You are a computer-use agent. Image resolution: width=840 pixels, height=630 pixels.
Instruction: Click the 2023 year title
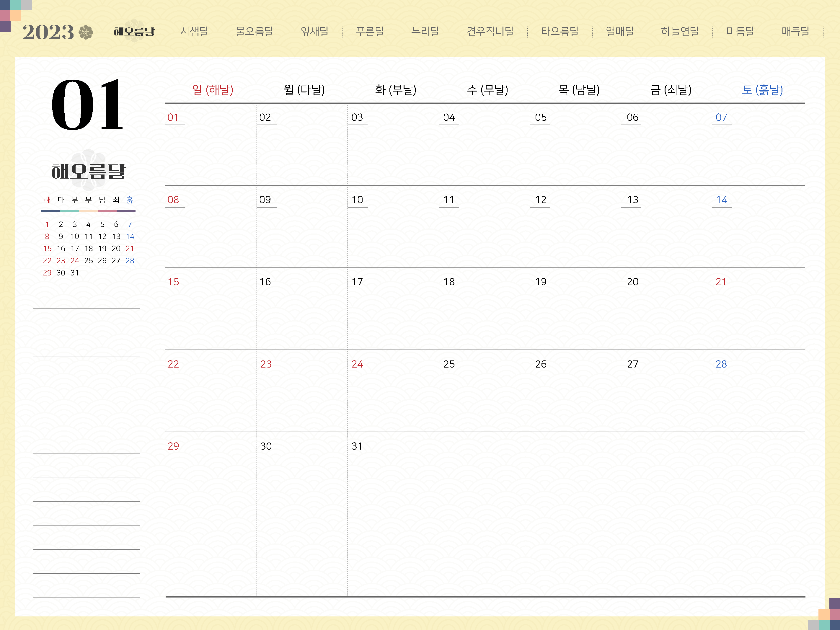48,32
